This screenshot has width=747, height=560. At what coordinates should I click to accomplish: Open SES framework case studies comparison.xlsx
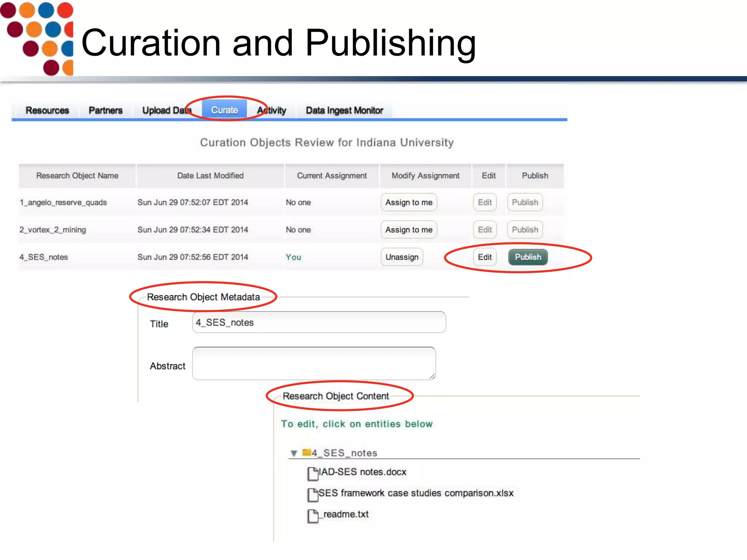pos(416,493)
